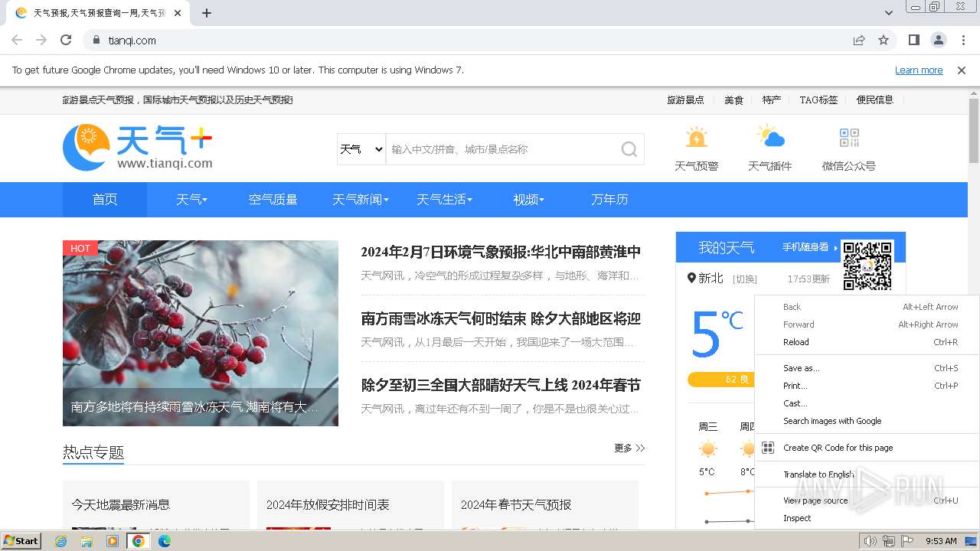Viewport: 980px width, 551px height.
Task: Expand the 视频 nav dropdown
Action: 528,200
